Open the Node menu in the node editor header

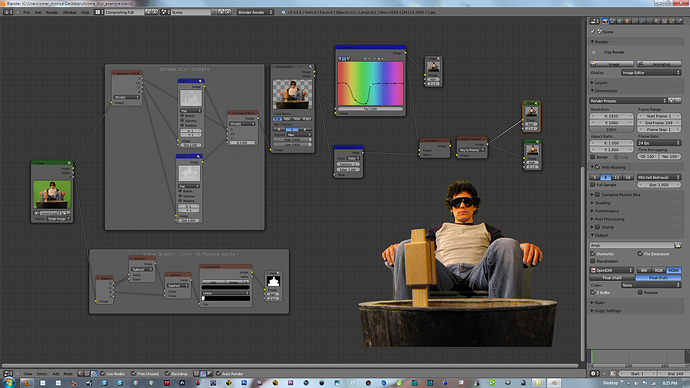pos(68,373)
